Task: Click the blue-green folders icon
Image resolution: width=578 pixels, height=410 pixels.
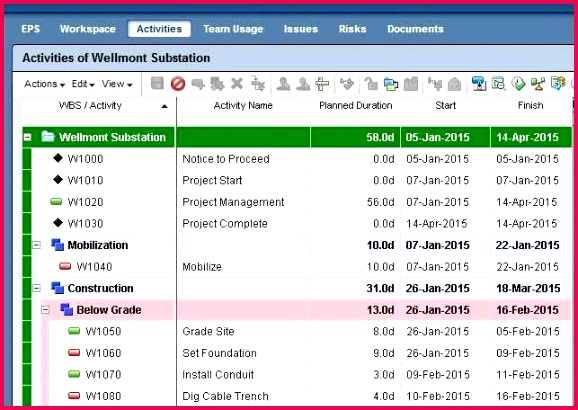Action: pos(390,84)
